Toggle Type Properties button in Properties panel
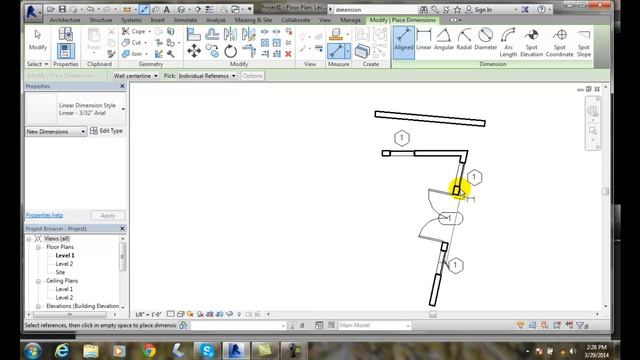Image resolution: width=640 pixels, height=360 pixels. point(65,34)
